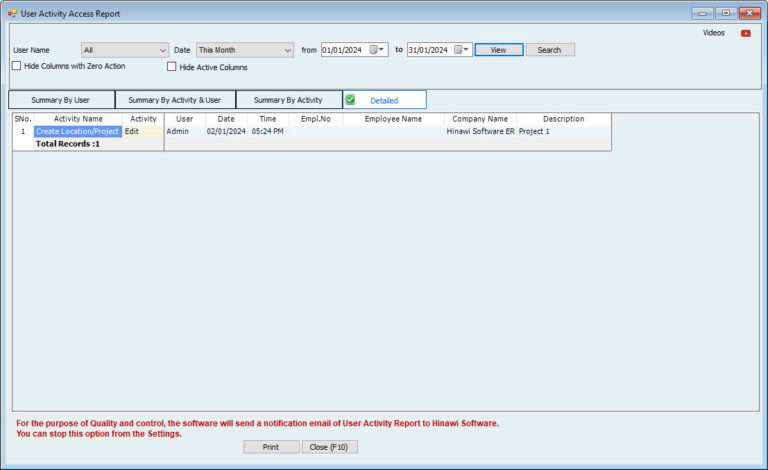
Task: Click the green checkmark on Detailed tab
Action: click(351, 100)
